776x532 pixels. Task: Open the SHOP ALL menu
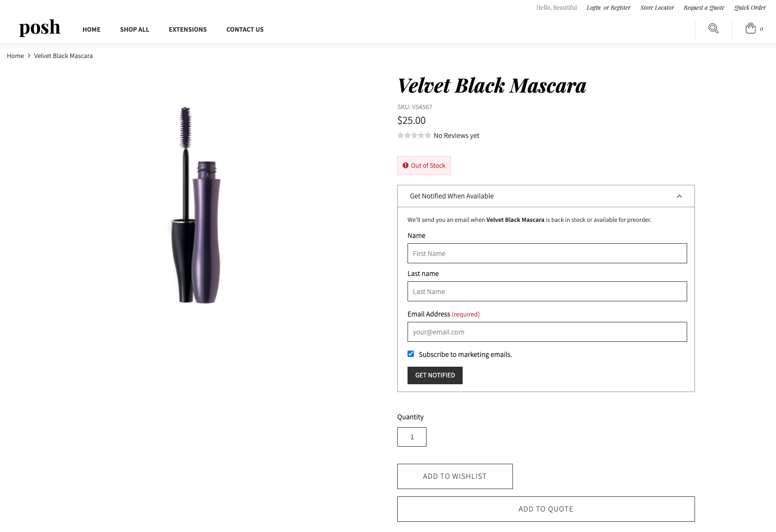coord(135,30)
